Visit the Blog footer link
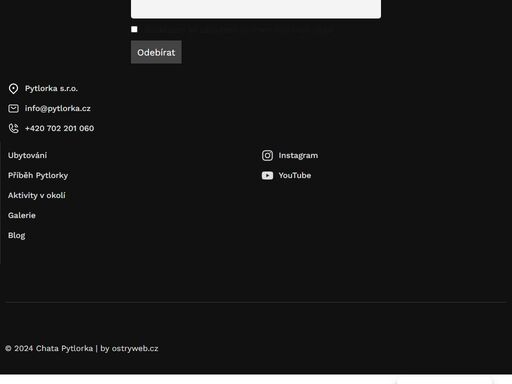The height and width of the screenshot is (384, 512). click(x=17, y=235)
